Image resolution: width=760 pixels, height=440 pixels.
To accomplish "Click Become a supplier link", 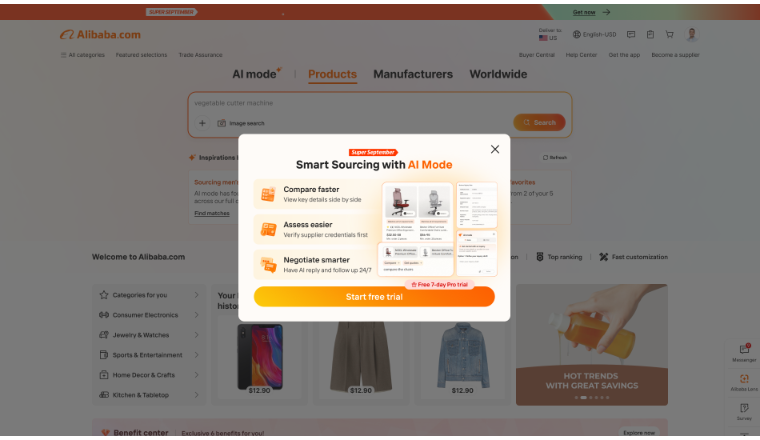I will pos(675,55).
